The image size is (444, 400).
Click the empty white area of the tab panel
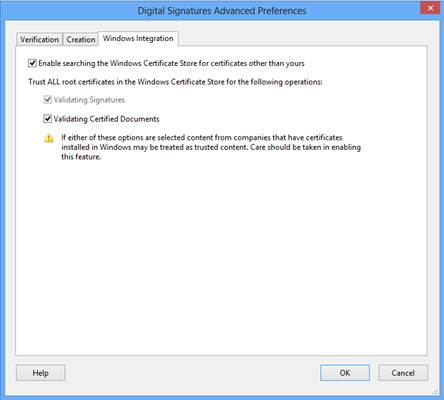point(221,257)
